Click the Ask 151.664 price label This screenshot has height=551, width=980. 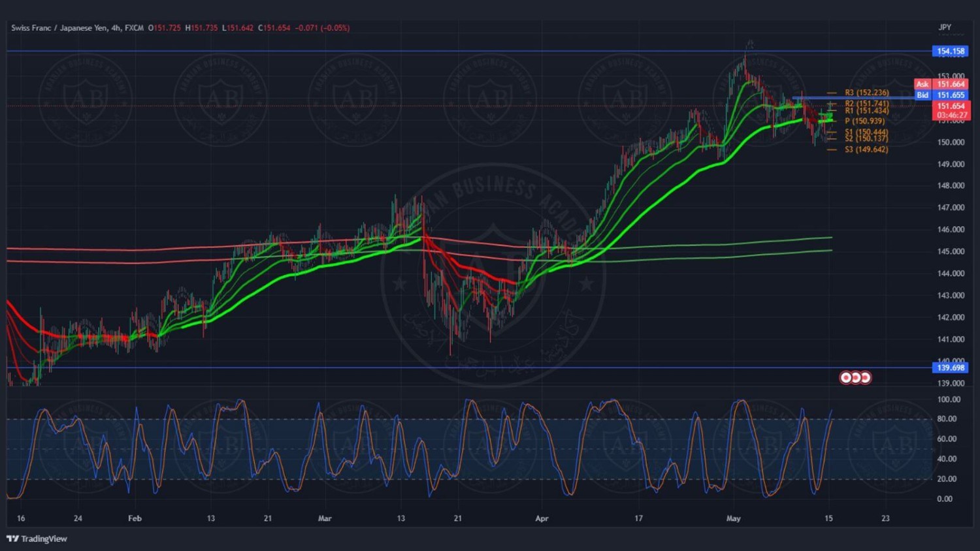pos(941,84)
